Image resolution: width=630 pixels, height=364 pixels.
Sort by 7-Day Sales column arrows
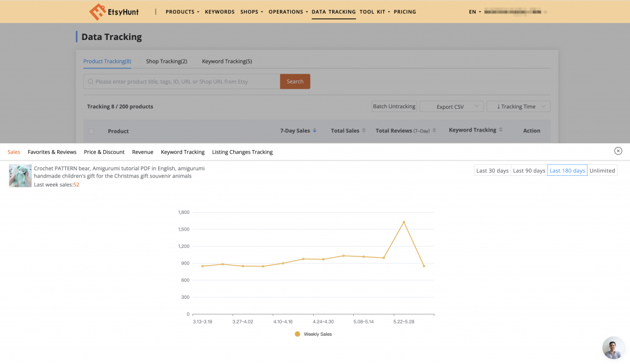[x=314, y=130]
